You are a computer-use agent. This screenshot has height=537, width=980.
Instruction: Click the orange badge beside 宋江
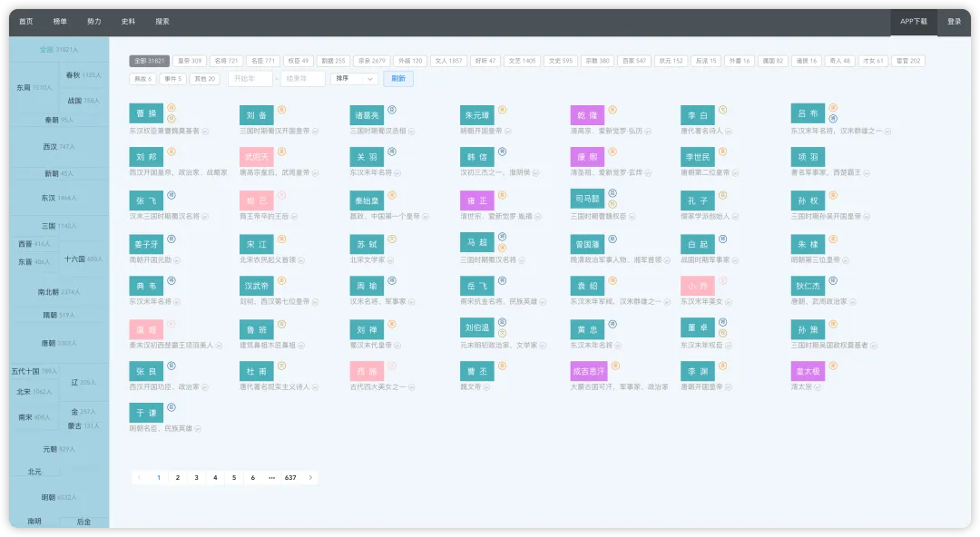coord(282,239)
